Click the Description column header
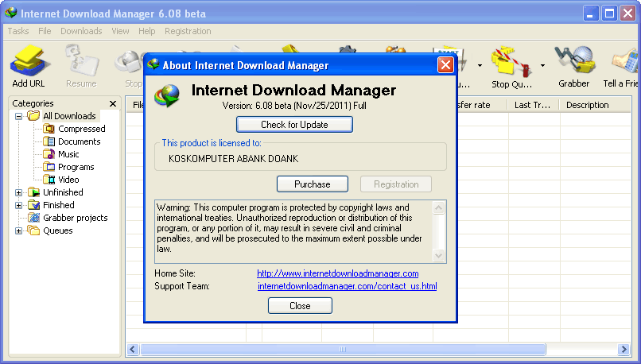Image resolution: width=641 pixels, height=364 pixels. coord(595,105)
